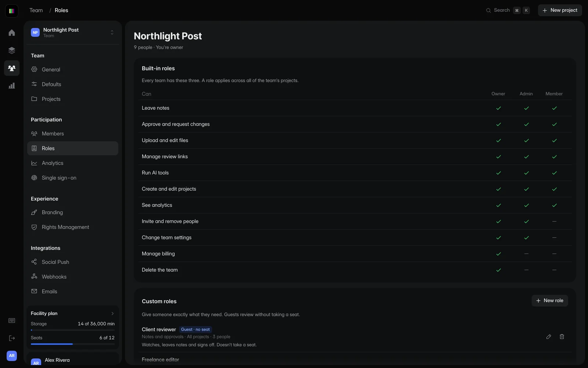The width and height of the screenshot is (588, 368).
Task: Open Defaults settings page
Action: point(73,84)
